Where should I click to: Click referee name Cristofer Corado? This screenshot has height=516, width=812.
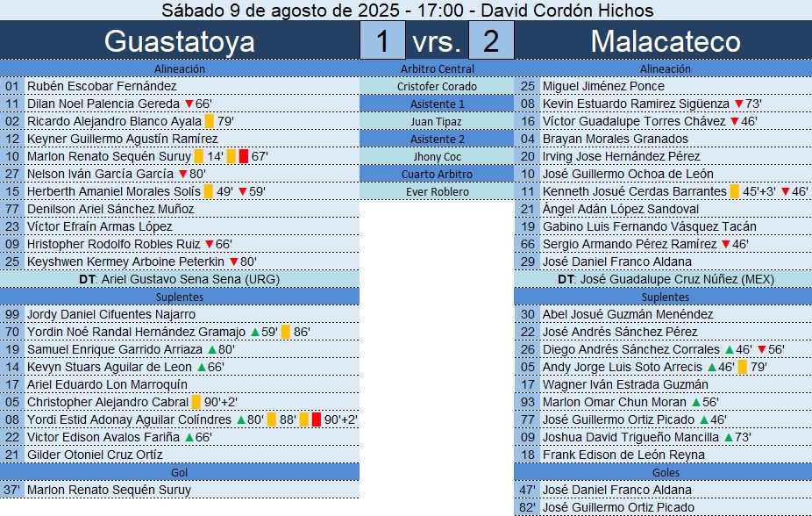point(437,86)
